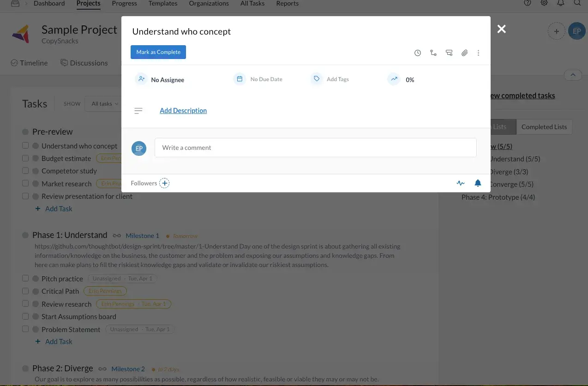The image size is (588, 386).
Task: Click the Add Tags icon
Action: 317,79
